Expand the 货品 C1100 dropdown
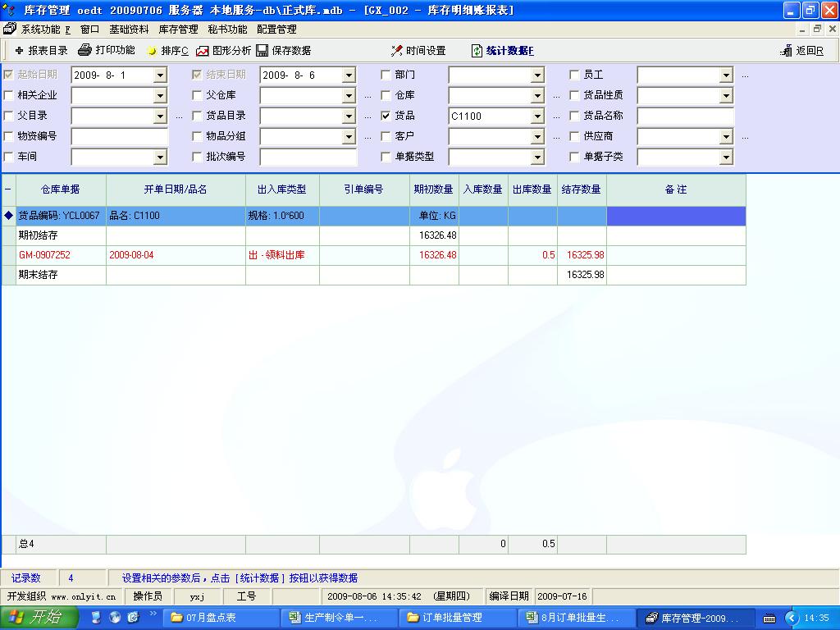The width and height of the screenshot is (840, 630). point(537,116)
